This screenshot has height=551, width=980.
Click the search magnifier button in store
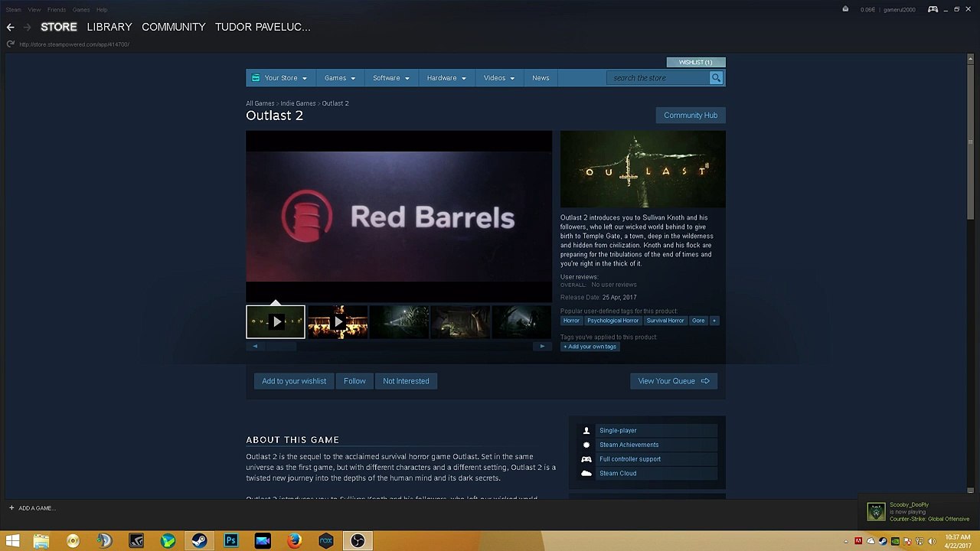[716, 78]
